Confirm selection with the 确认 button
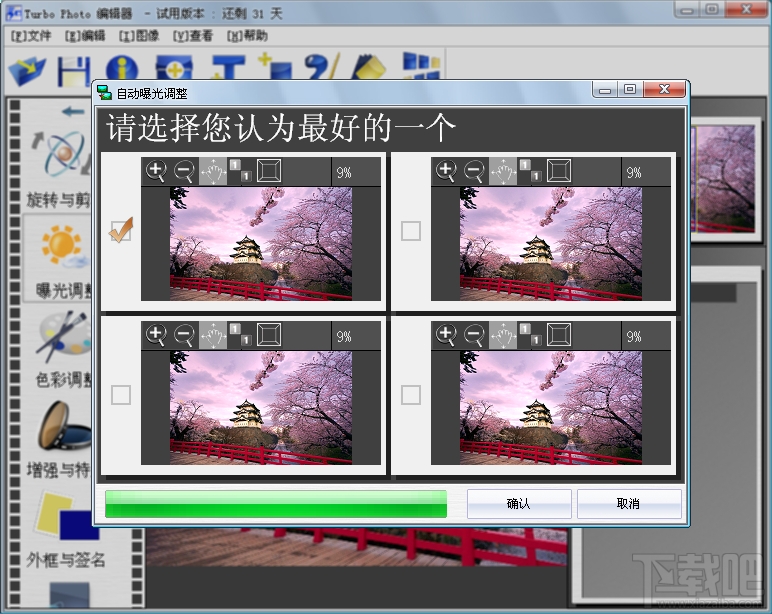The width and height of the screenshot is (772, 614). pyautogui.click(x=519, y=503)
